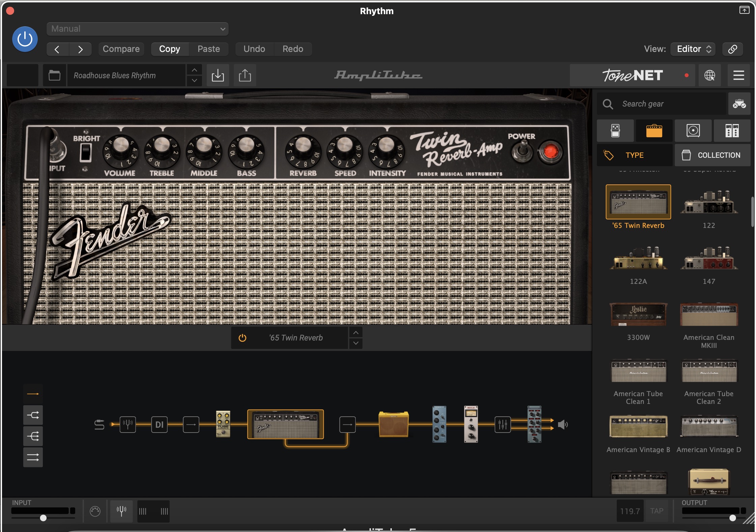Click the Redo button

pyautogui.click(x=293, y=49)
